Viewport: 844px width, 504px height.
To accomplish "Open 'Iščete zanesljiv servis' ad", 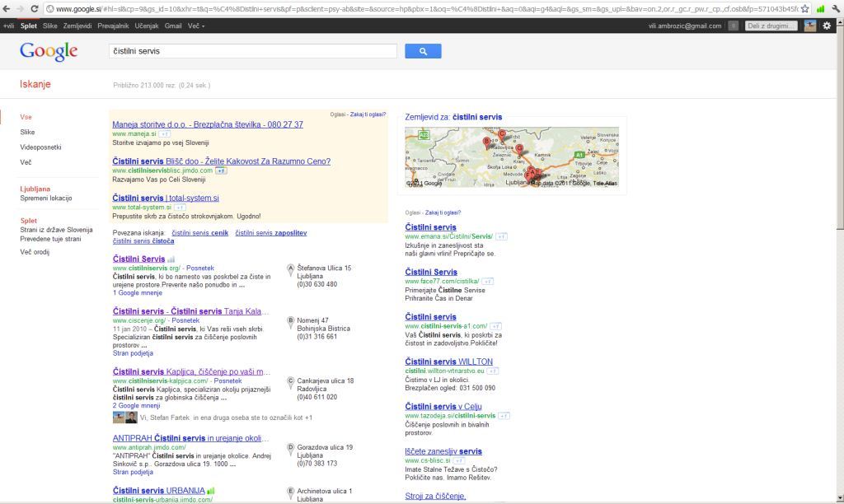I will pyautogui.click(x=443, y=451).
